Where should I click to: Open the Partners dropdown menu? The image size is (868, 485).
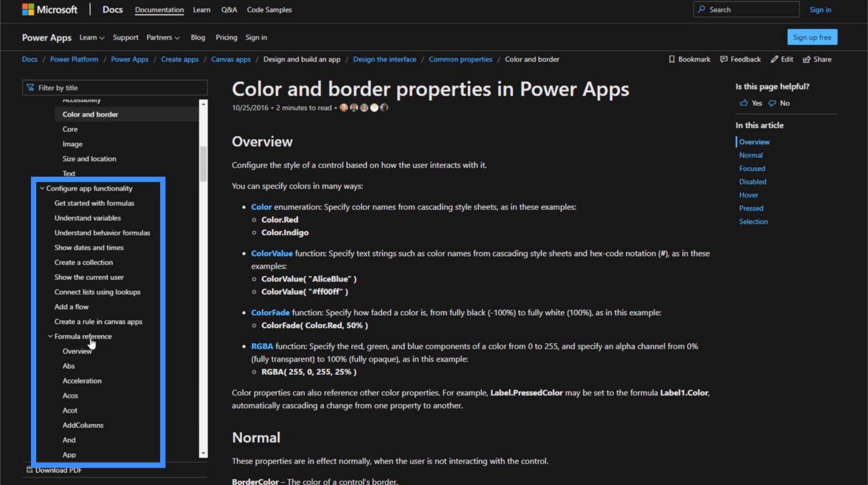(x=163, y=37)
